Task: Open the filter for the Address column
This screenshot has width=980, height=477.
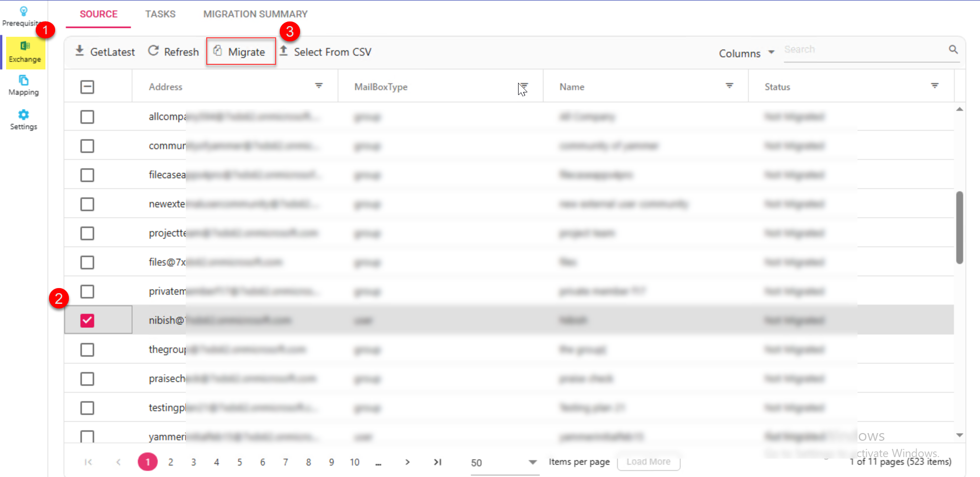Action: coord(319,86)
